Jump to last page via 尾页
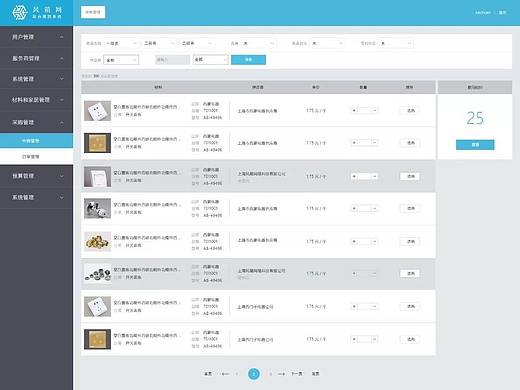Screen dimensions: 520x390 (x=315, y=374)
